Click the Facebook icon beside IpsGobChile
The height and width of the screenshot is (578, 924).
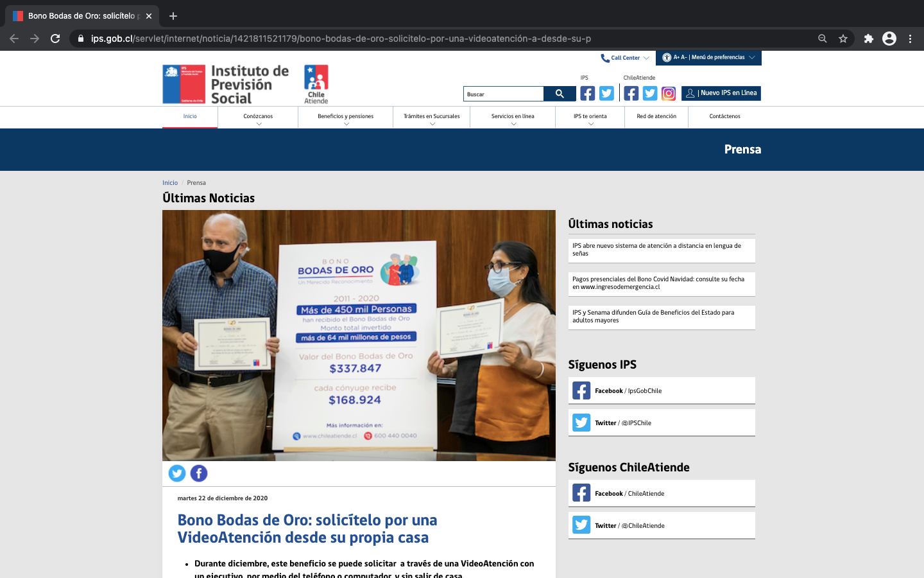(581, 390)
